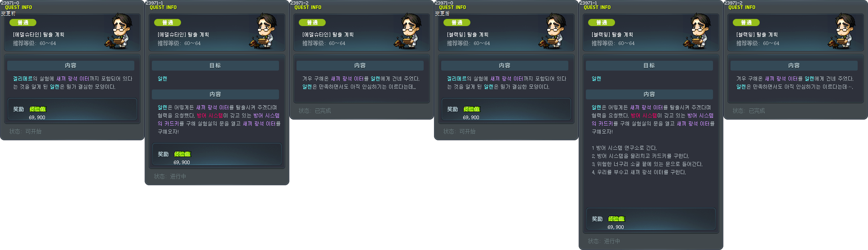868x250 pixels.
Task: Click 目标 section header in 에델슈타인 进行中 panel
Action: coord(215,66)
